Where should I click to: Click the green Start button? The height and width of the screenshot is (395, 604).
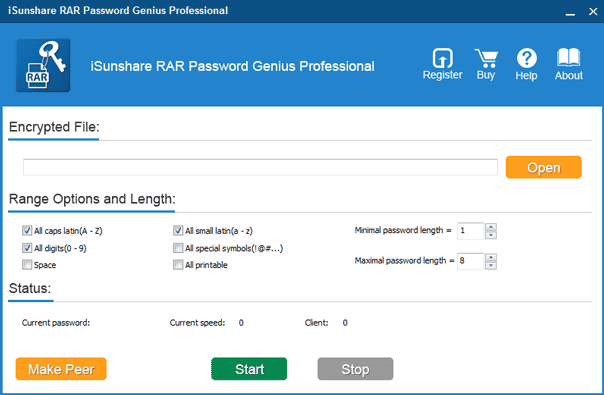(x=249, y=369)
